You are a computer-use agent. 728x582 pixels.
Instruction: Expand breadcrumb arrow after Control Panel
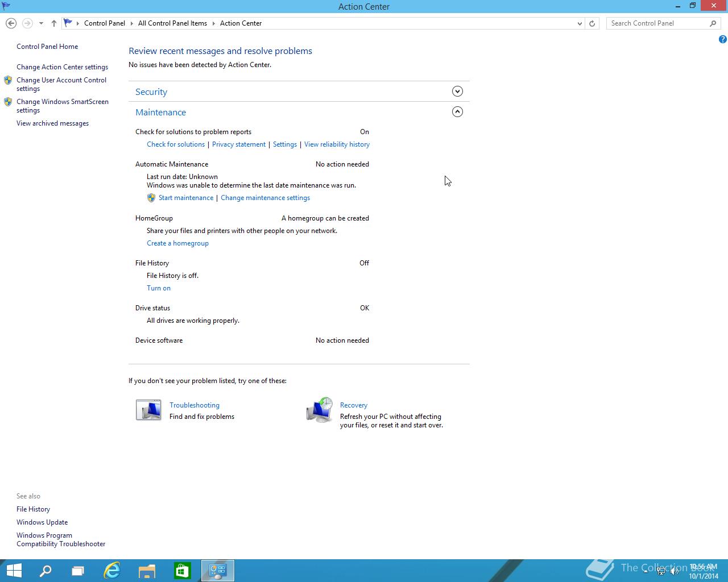(132, 23)
